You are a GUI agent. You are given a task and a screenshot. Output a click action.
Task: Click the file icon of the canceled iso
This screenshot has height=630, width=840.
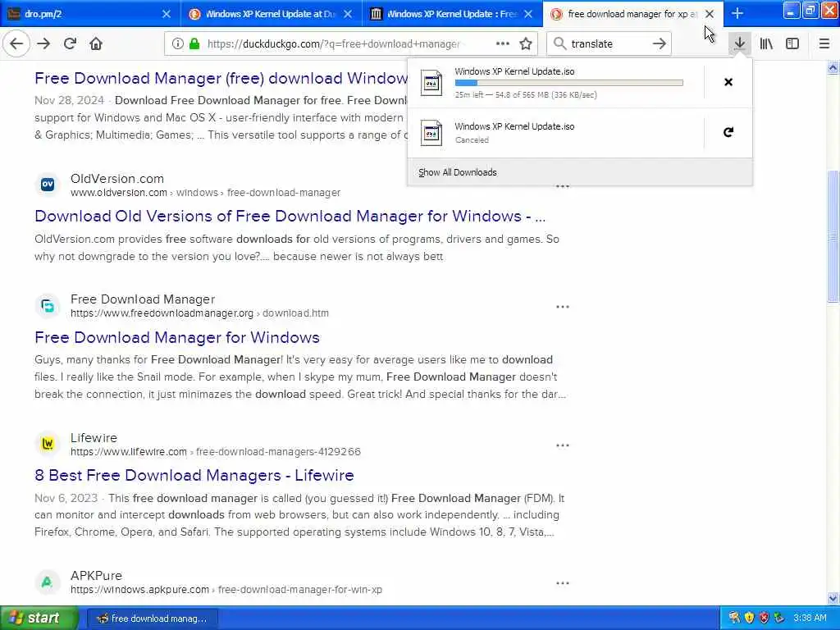click(431, 133)
